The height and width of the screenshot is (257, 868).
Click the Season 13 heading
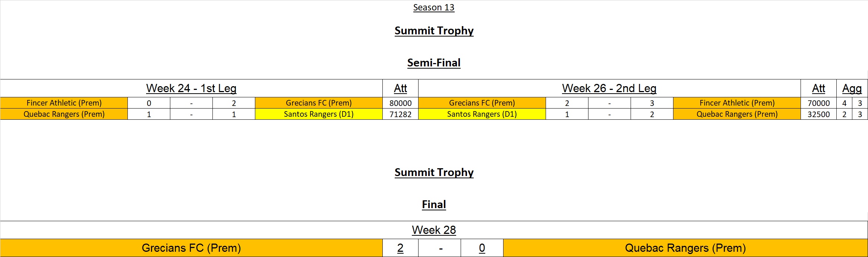(x=433, y=7)
